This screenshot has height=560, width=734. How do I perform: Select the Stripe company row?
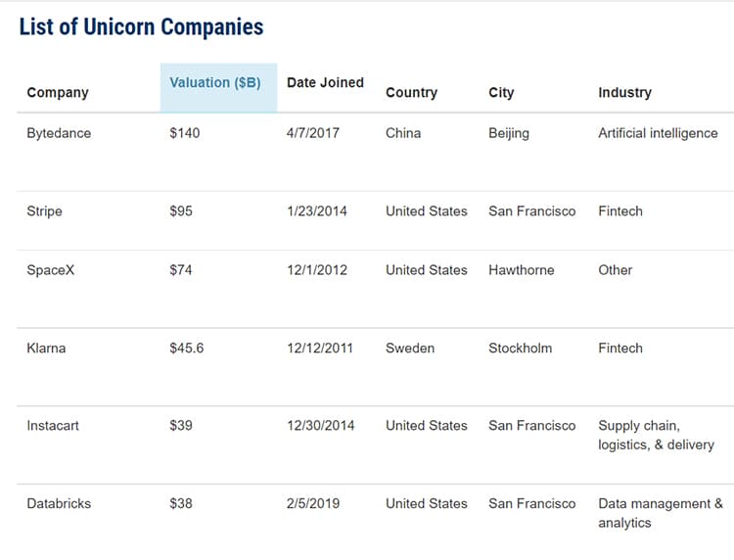[x=46, y=211]
